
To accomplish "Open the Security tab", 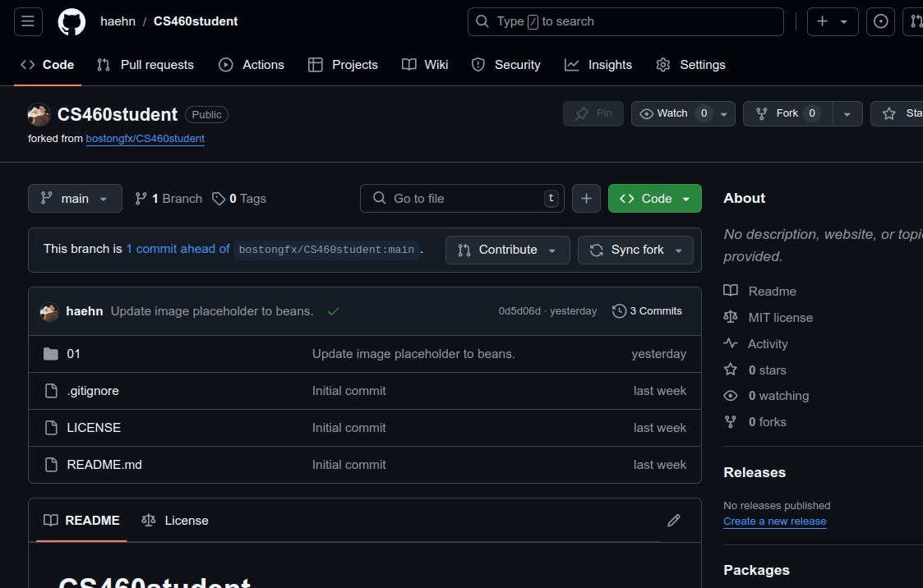I will point(506,65).
